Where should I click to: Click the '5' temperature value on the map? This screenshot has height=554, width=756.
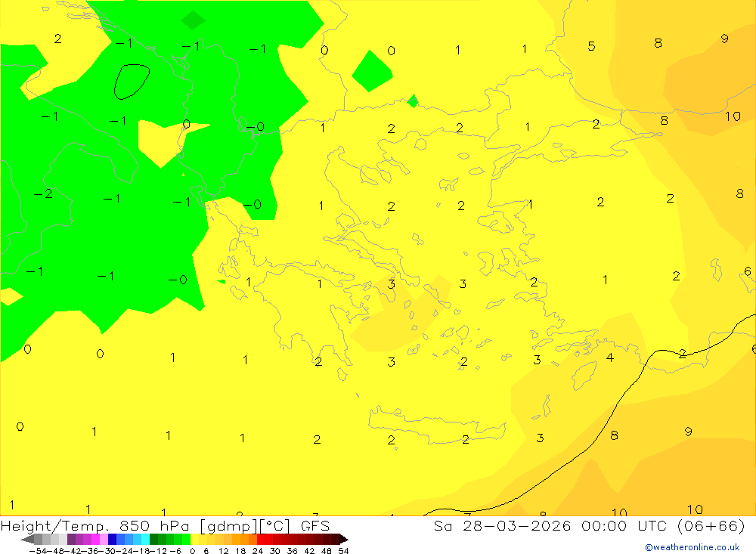592,46
